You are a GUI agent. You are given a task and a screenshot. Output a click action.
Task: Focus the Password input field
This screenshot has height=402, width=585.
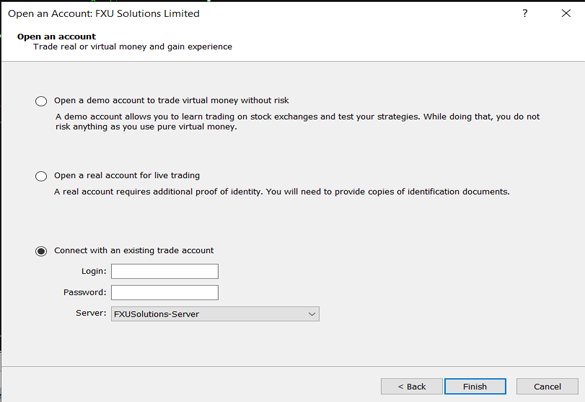coord(165,293)
